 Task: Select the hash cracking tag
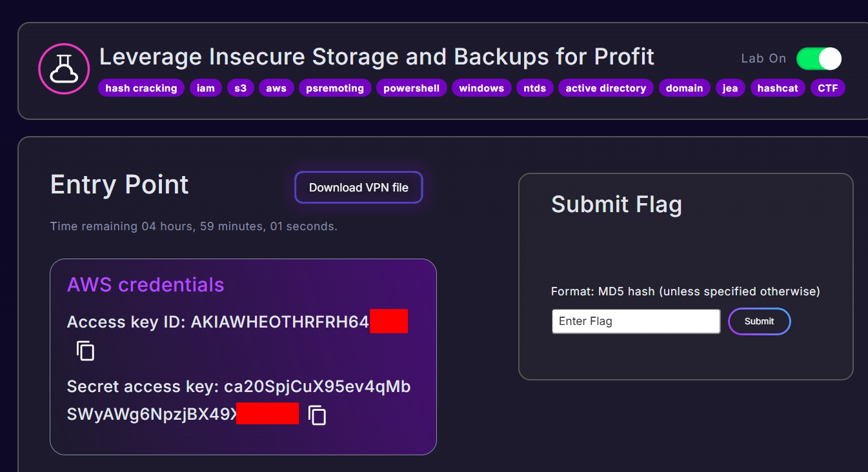141,88
